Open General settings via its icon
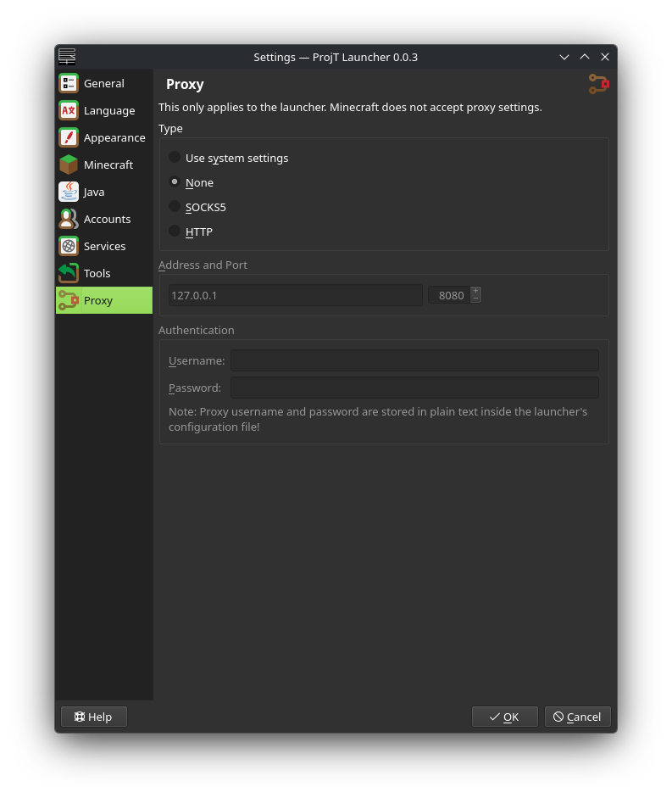This screenshot has height=798, width=672. pyautogui.click(x=68, y=83)
